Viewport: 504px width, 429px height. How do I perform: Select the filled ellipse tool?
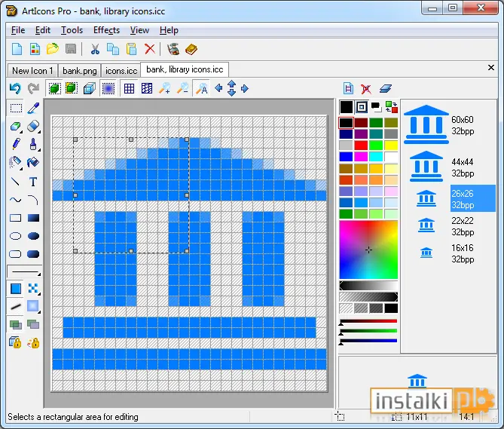[x=33, y=236]
